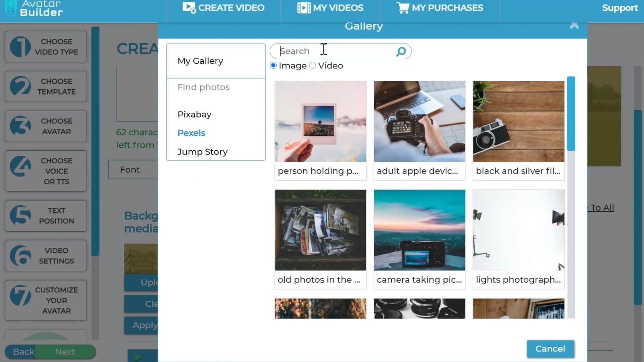This screenshot has width=644, height=362.
Task: Open the Support link
Action: click(620, 8)
